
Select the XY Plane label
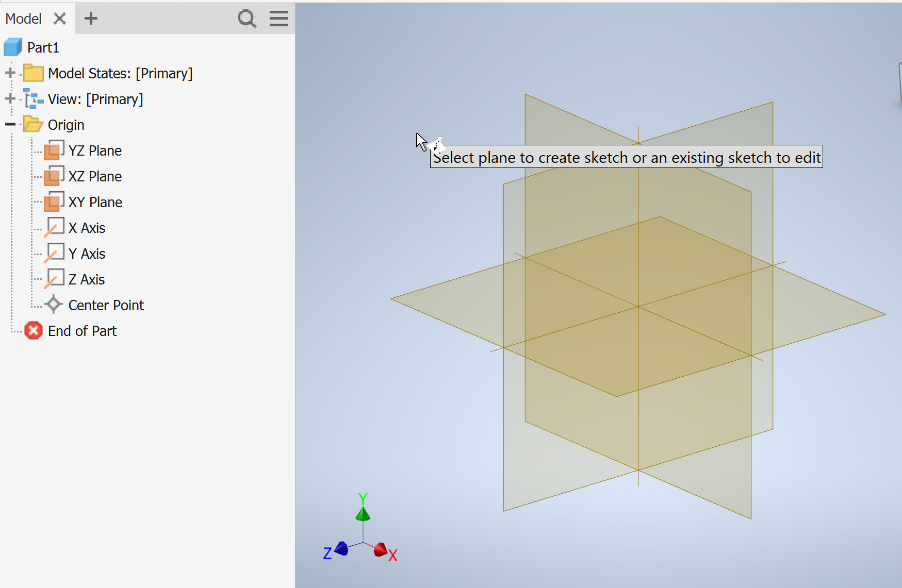(95, 202)
